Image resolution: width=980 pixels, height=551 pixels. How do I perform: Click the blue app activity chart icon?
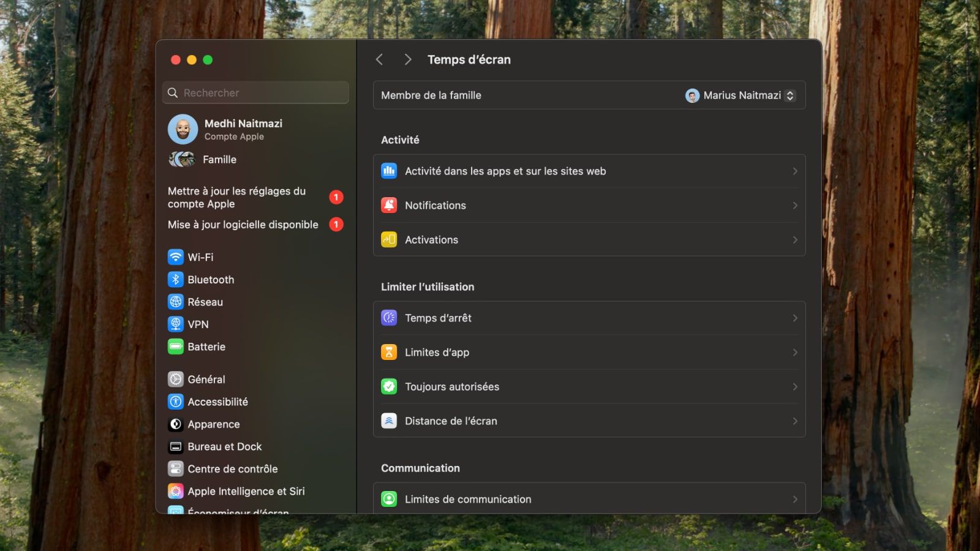click(x=389, y=171)
